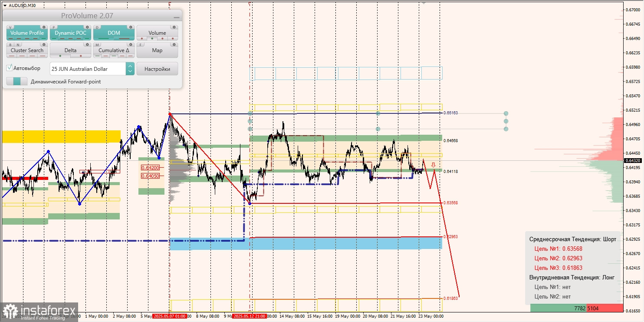Click the 0.4050 price label on chart

tap(150, 176)
